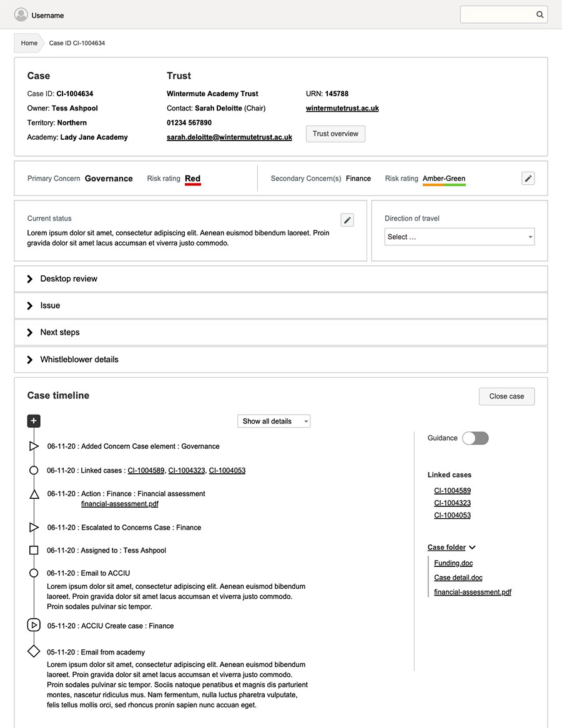The width and height of the screenshot is (562, 728).
Task: Open the user profile avatar
Action: [21, 14]
